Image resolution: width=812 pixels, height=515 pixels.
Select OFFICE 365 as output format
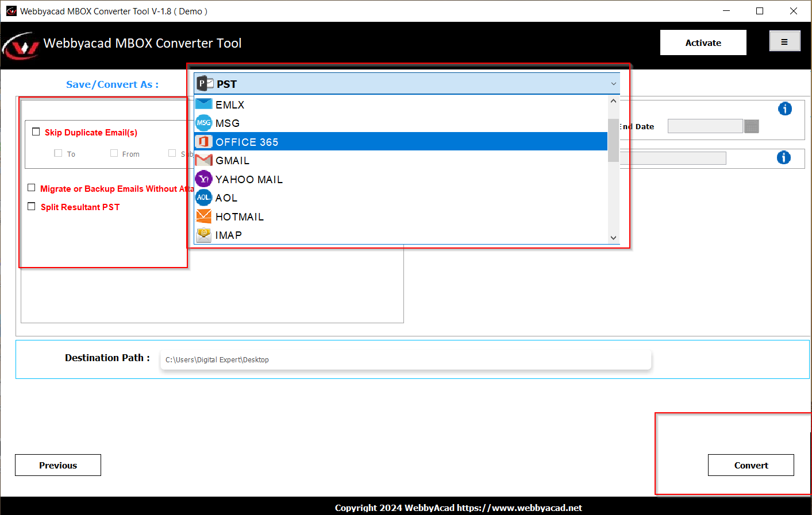(247, 142)
